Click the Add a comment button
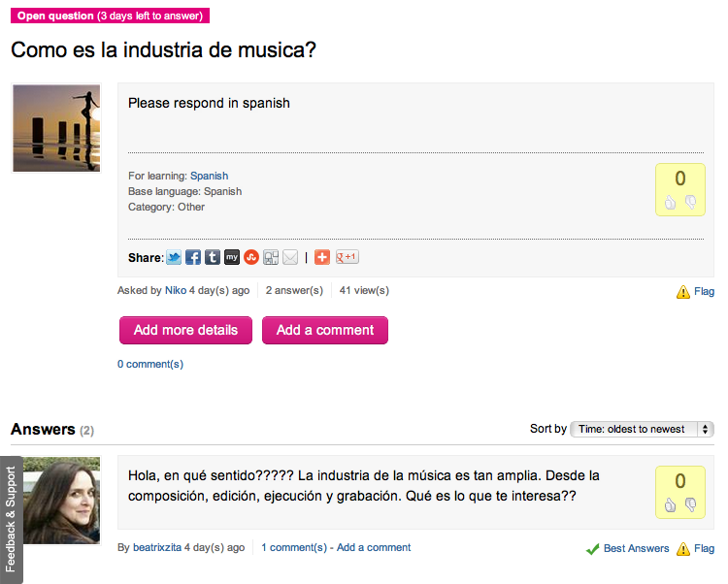728x584 pixels. click(325, 330)
